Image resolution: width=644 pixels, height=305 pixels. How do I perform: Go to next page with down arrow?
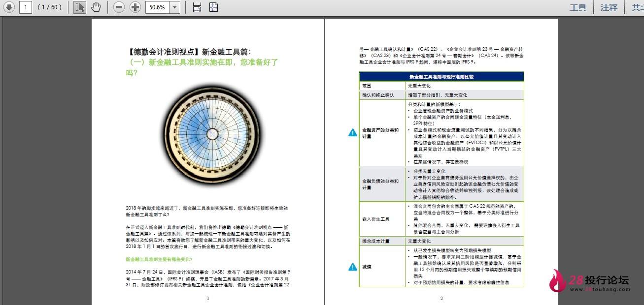(x=9, y=7)
